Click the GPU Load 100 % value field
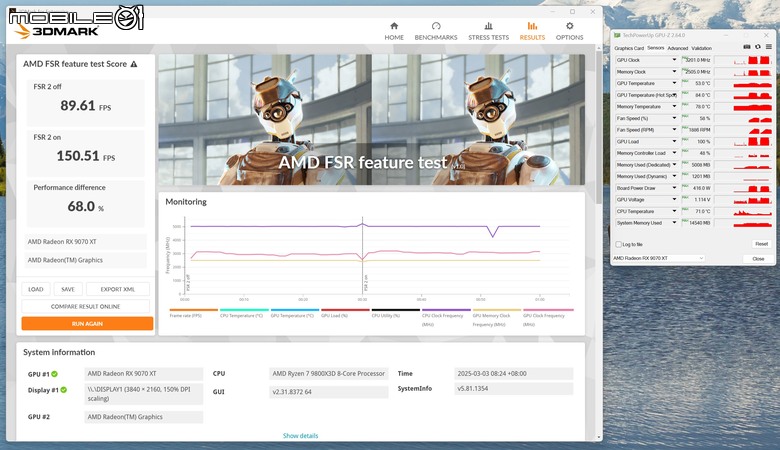The height and width of the screenshot is (450, 780). pos(696,142)
